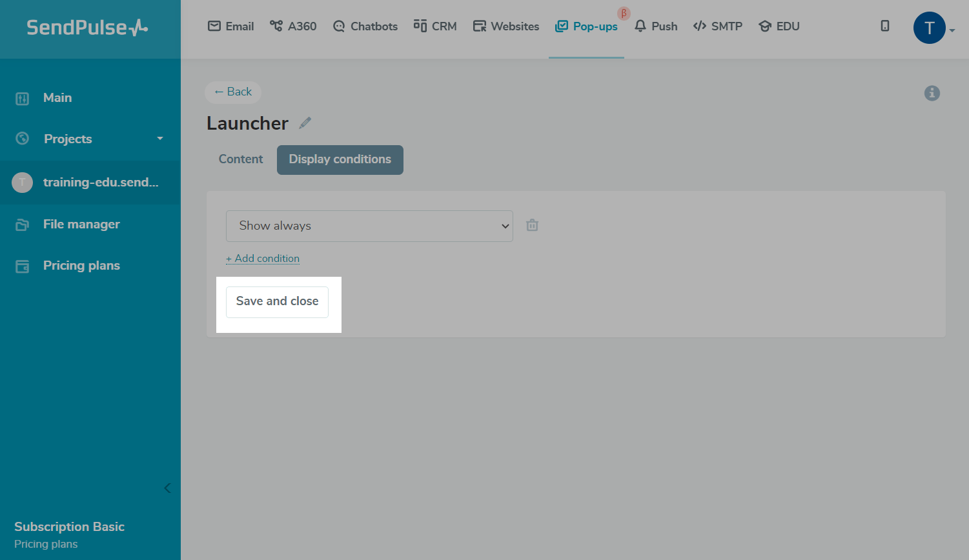Switch to the Content tab
This screenshot has width=969, height=560.
coord(241,159)
